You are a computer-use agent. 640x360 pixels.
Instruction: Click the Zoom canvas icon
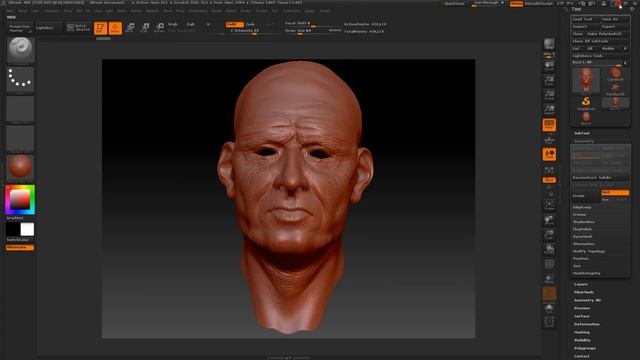tap(549, 80)
